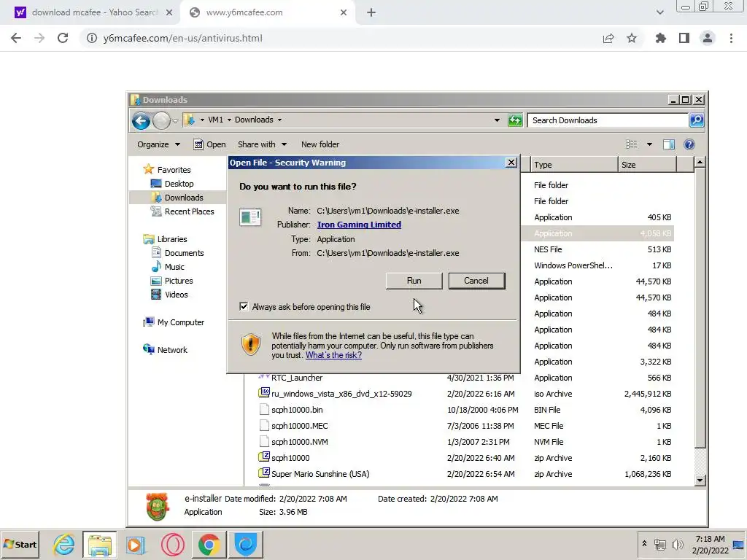Open the Share with menu
Viewport: 747px width, 560px height.
click(262, 144)
